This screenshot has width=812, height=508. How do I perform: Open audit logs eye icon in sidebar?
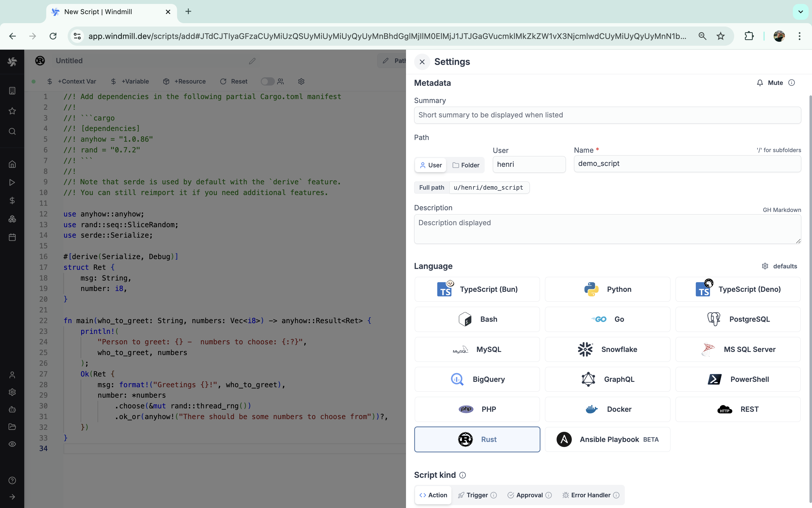[x=12, y=444]
